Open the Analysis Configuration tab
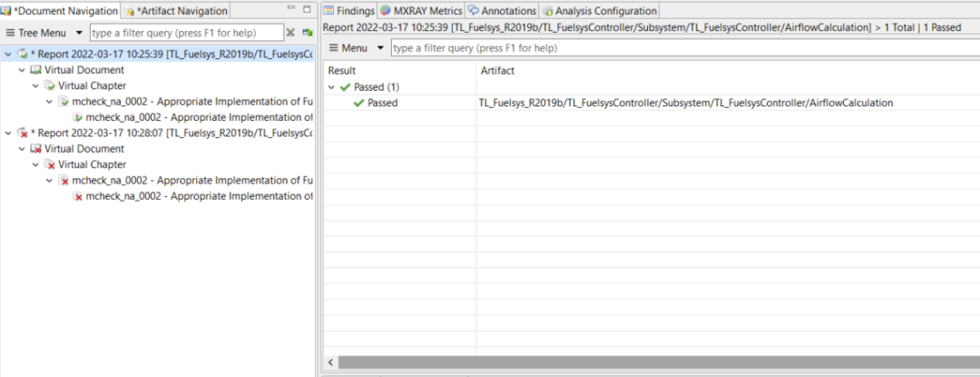Viewport: 980px width, 377px height. [x=599, y=11]
